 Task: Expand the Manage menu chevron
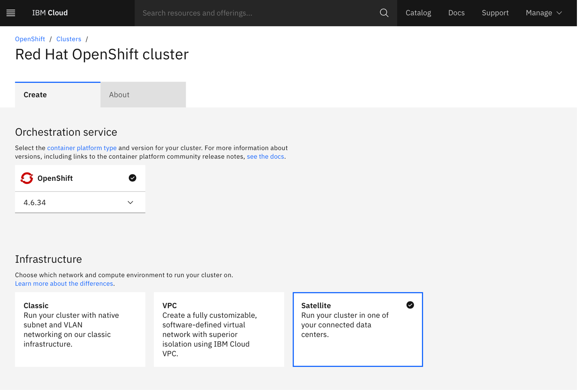pos(559,13)
